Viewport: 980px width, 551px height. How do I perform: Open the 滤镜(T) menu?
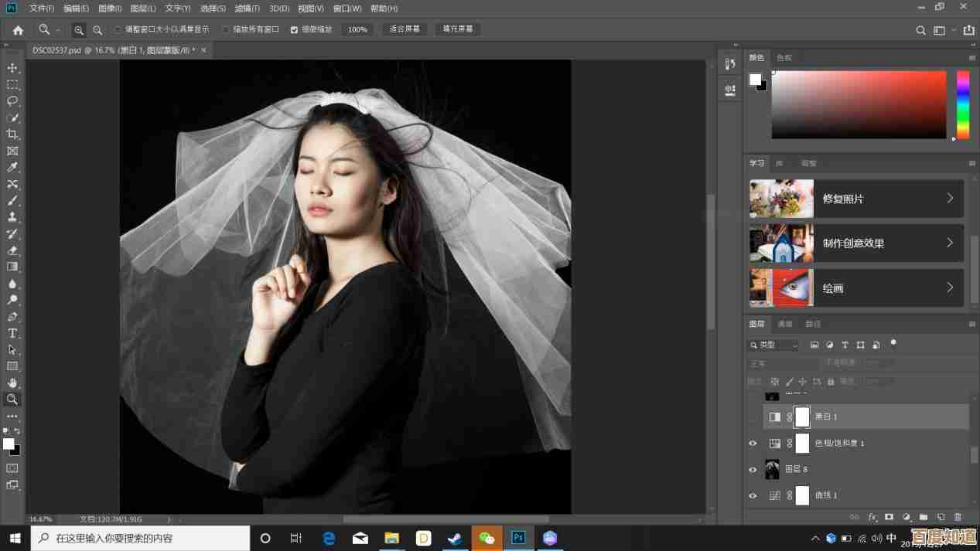click(x=248, y=9)
